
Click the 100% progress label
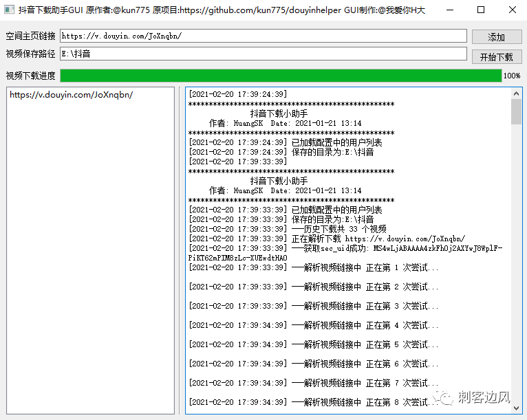point(512,76)
